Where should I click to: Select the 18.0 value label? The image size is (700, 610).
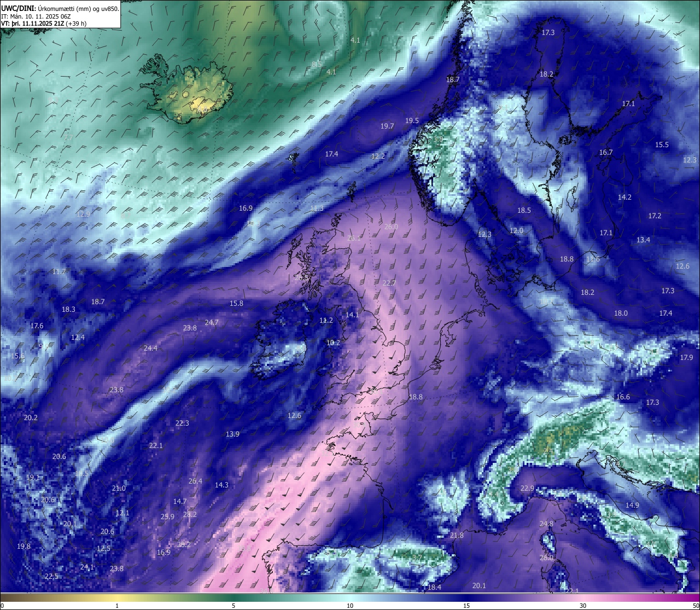[x=621, y=313]
